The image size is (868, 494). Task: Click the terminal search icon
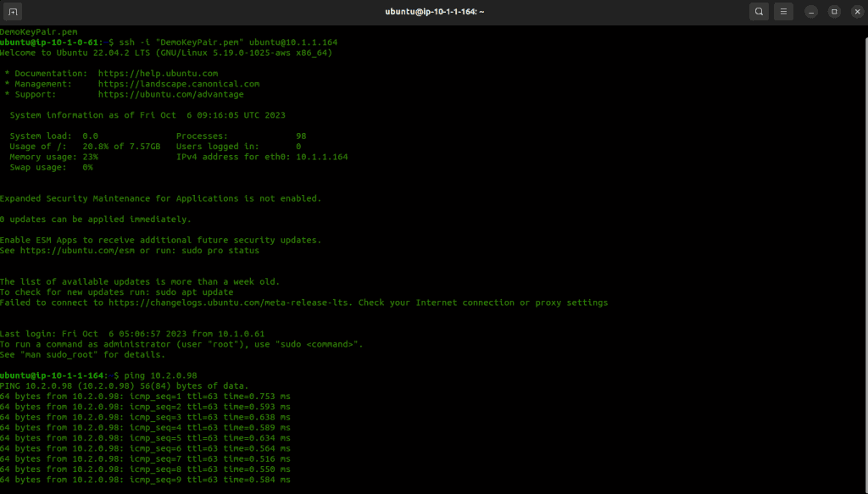click(759, 11)
